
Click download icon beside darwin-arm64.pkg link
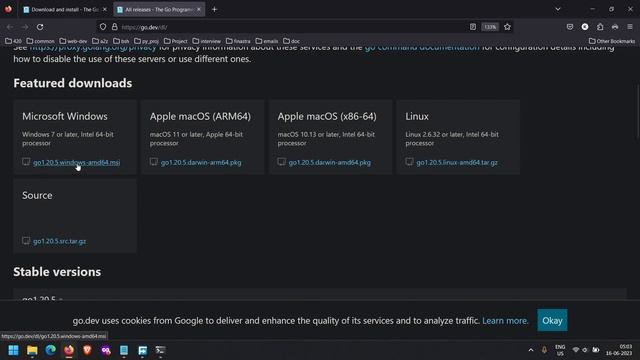coord(153,162)
